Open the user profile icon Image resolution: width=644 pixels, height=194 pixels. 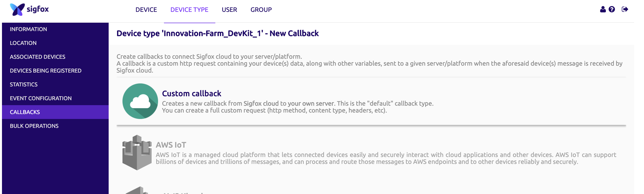pos(603,9)
